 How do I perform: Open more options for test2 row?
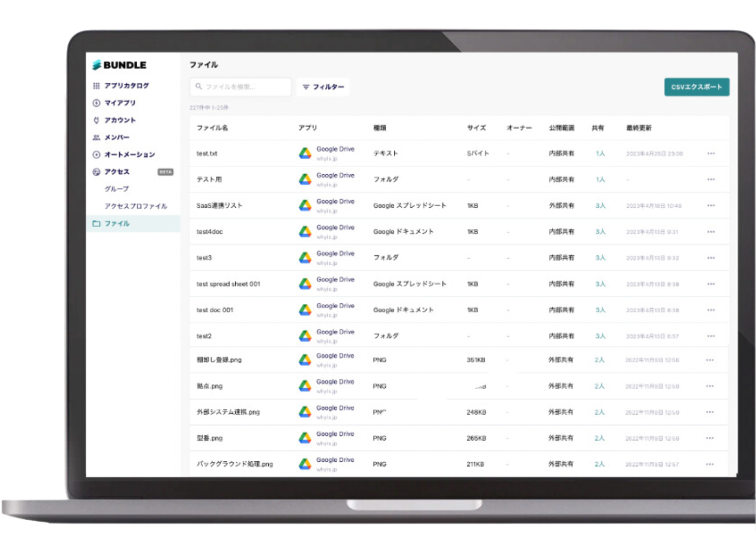[711, 336]
